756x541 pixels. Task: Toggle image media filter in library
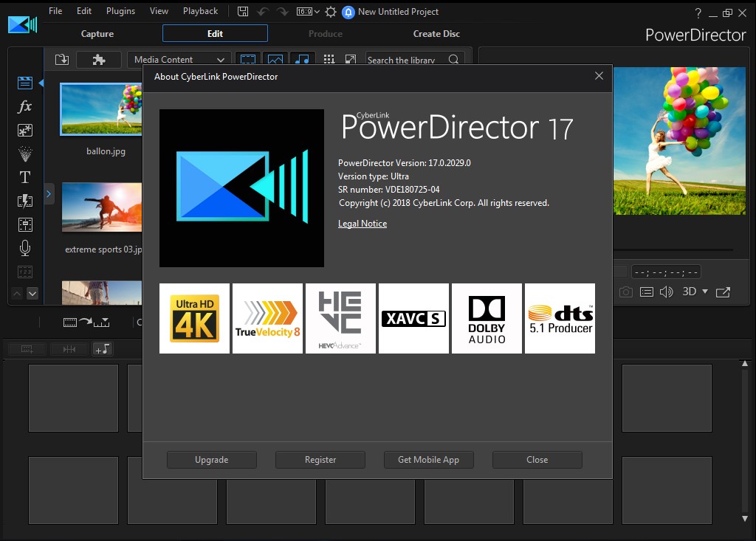[275, 59]
